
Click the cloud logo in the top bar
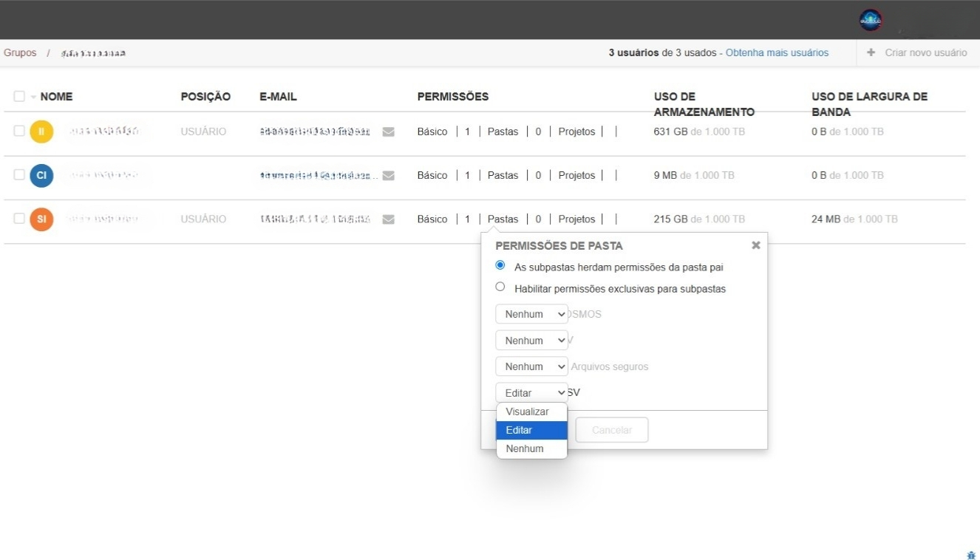coord(870,20)
